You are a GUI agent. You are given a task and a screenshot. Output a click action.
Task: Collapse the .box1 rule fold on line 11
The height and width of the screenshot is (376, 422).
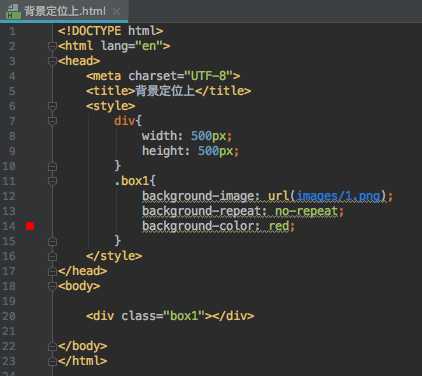[52, 181]
